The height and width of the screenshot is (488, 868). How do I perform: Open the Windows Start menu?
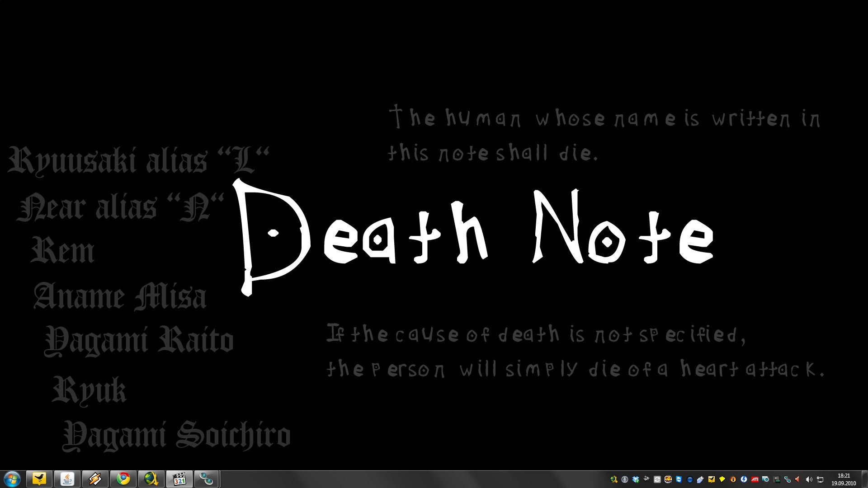click(12, 479)
